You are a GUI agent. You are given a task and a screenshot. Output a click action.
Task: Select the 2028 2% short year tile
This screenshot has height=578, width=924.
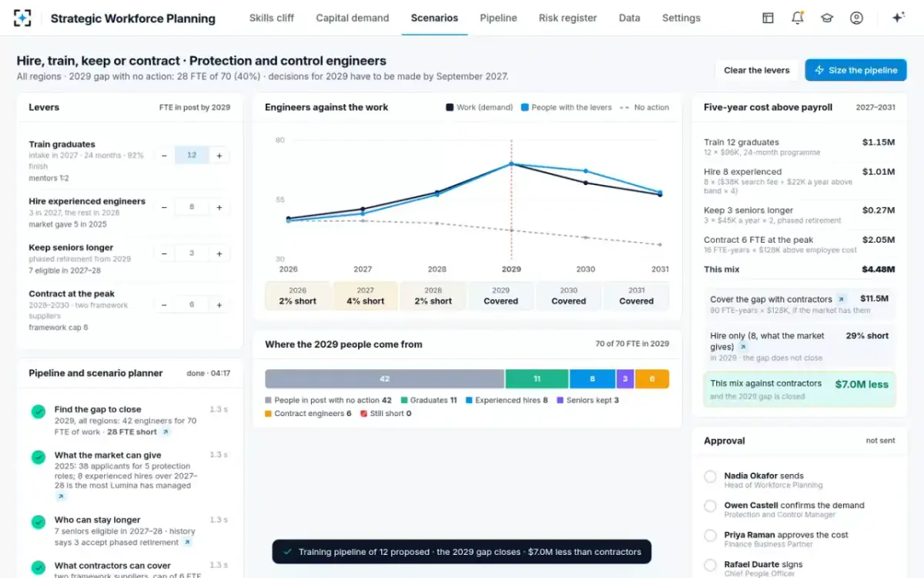pyautogui.click(x=433, y=296)
